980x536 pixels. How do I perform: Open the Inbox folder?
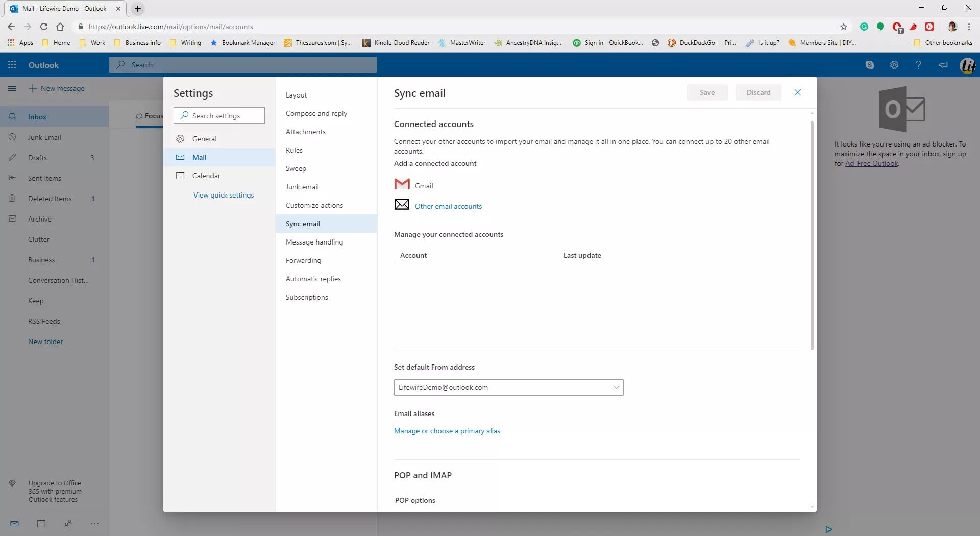54,116
